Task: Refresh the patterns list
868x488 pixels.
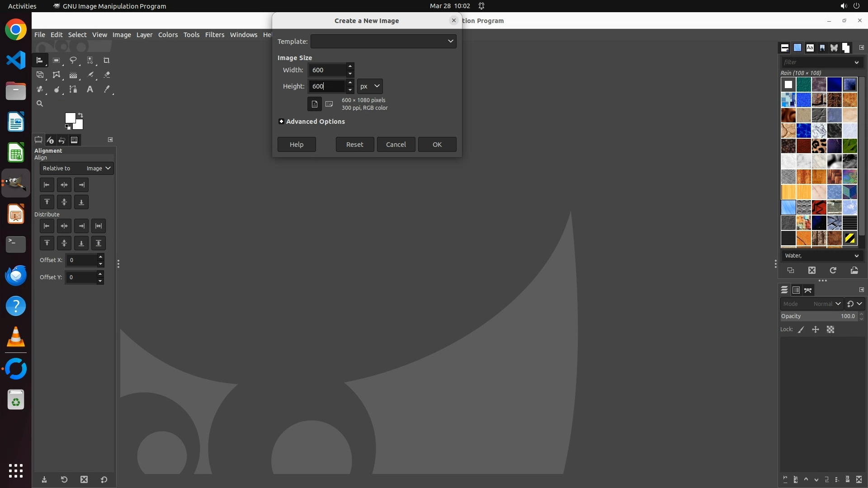Action: 833,270
